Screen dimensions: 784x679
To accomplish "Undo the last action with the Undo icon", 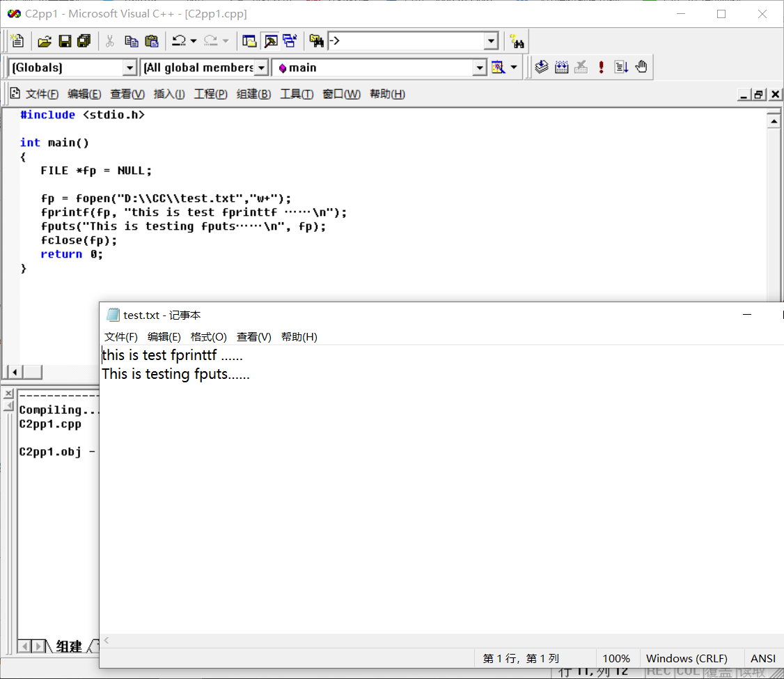I will [178, 41].
